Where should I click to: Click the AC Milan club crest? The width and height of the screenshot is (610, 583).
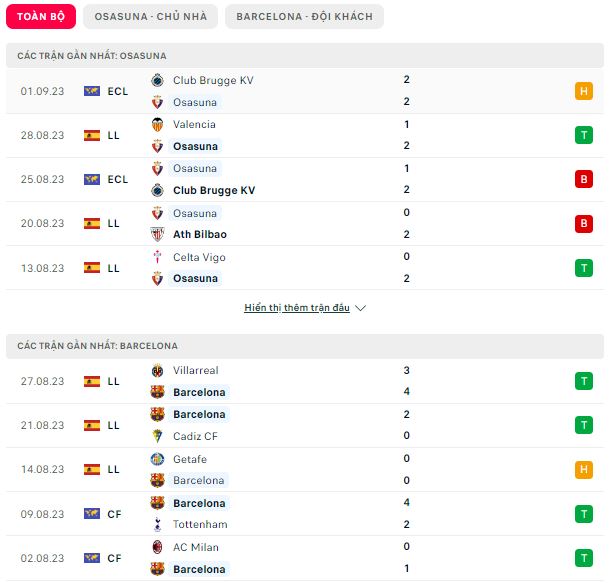[x=157, y=547]
